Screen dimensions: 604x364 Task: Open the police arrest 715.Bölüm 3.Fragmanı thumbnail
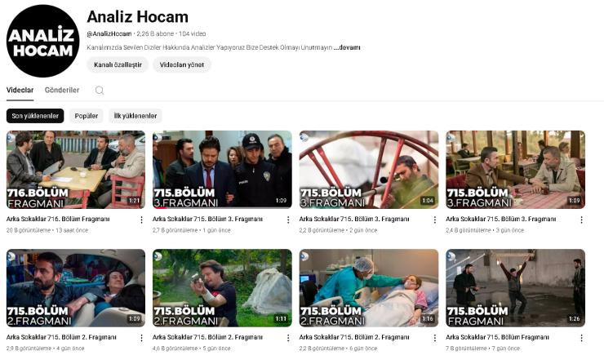pyautogui.click(x=222, y=170)
